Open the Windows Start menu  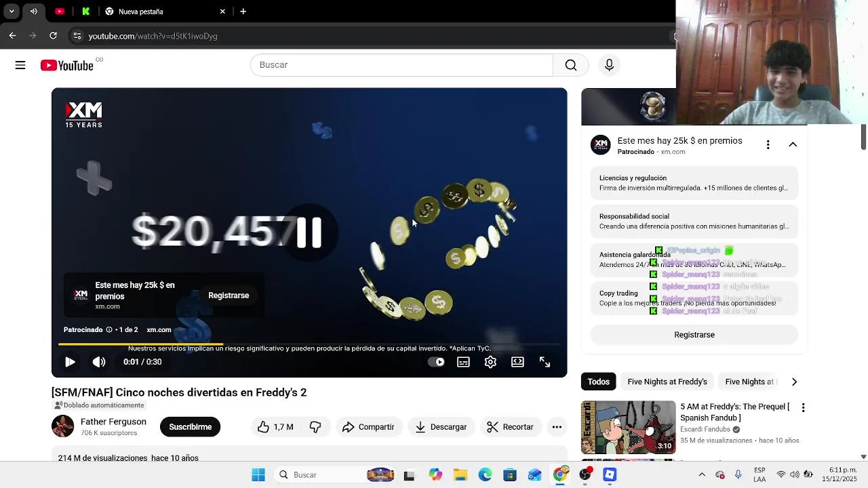coord(258,475)
